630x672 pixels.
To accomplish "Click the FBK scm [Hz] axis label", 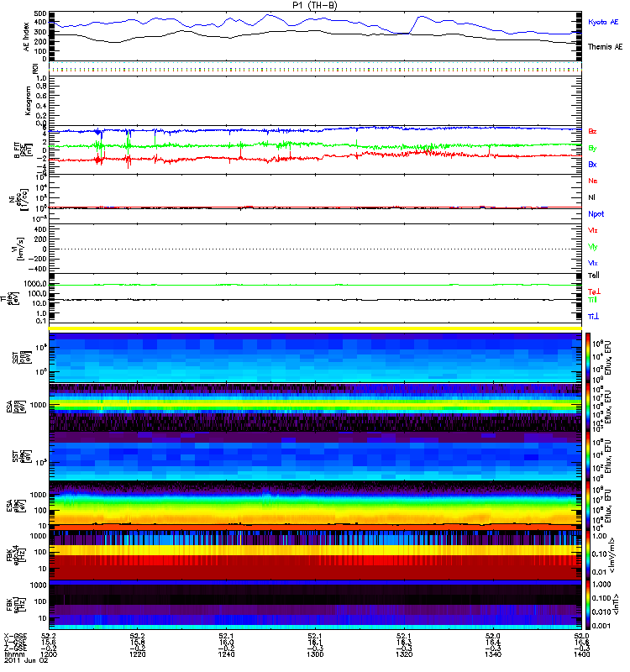I will point(18,604).
